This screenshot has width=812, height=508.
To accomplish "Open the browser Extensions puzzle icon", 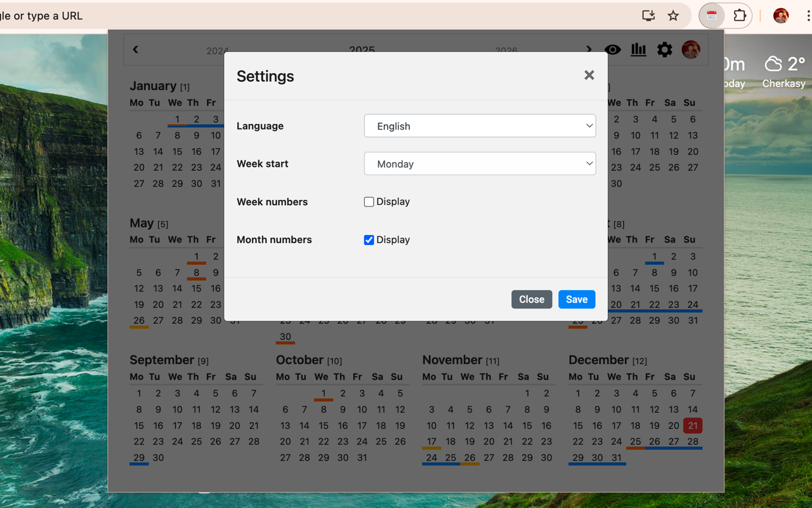I will click(740, 16).
